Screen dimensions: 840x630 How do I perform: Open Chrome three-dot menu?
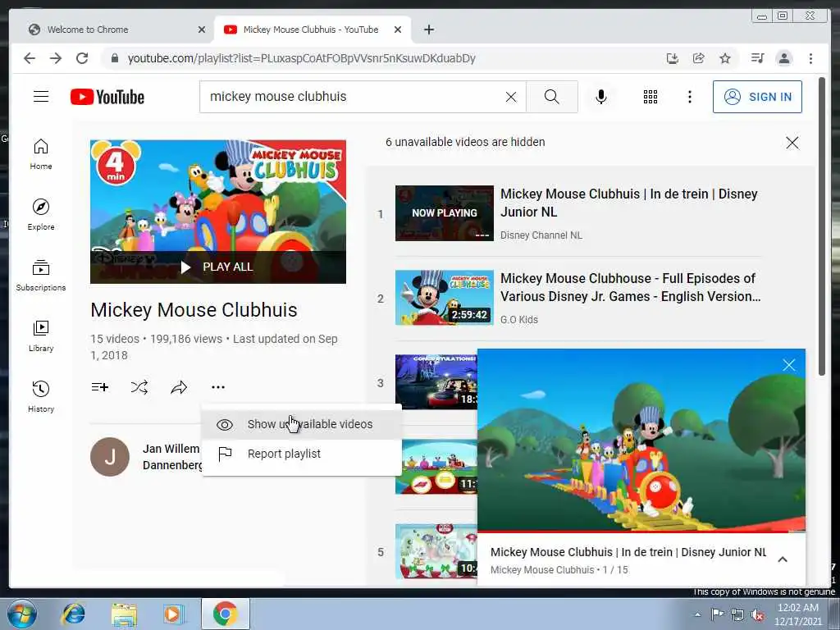coord(810,58)
